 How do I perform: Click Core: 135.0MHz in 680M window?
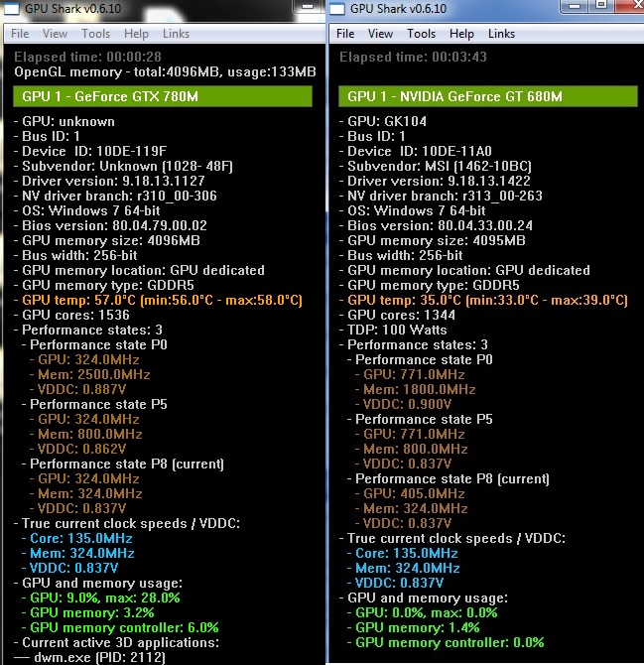point(403,553)
